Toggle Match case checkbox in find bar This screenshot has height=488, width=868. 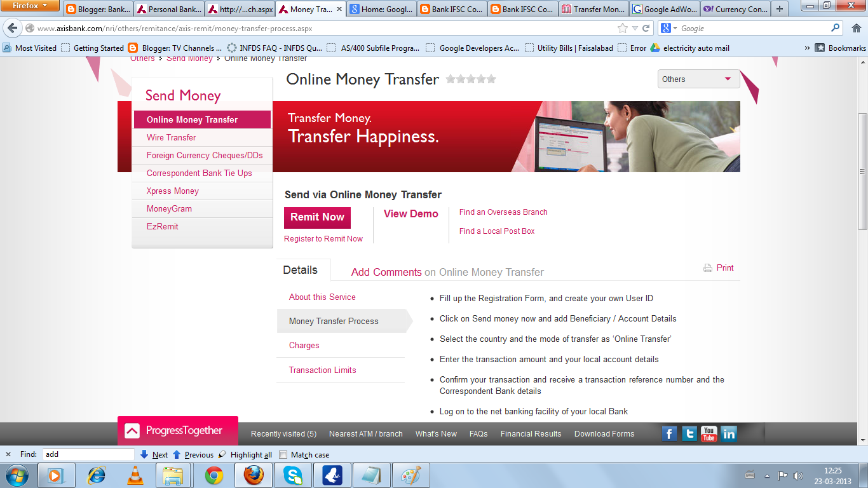pyautogui.click(x=283, y=455)
